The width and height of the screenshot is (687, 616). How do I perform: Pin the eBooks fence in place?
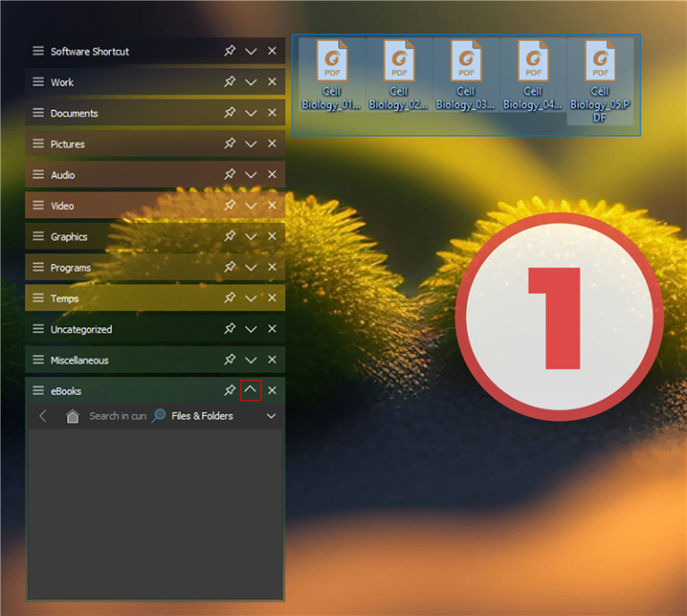point(230,390)
